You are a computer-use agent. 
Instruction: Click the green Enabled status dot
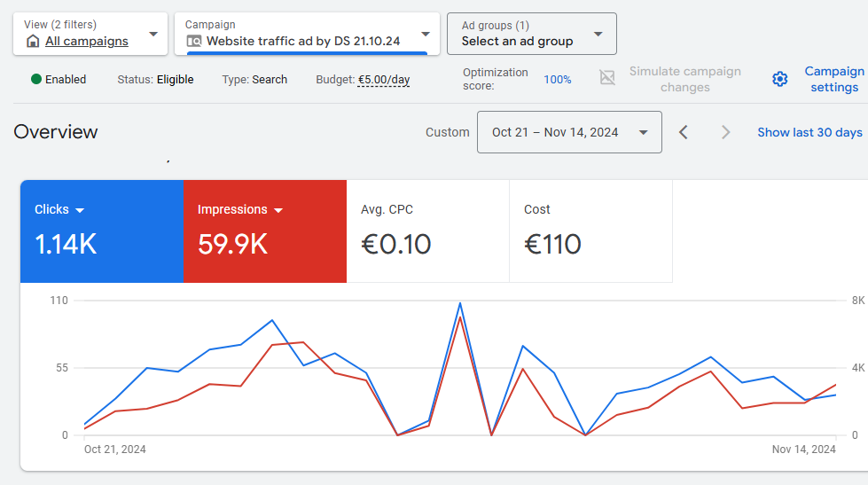(36, 79)
